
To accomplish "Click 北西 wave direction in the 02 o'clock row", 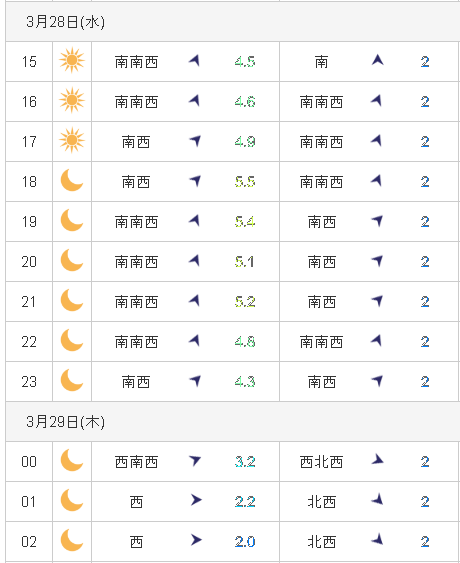I will 322,542.
